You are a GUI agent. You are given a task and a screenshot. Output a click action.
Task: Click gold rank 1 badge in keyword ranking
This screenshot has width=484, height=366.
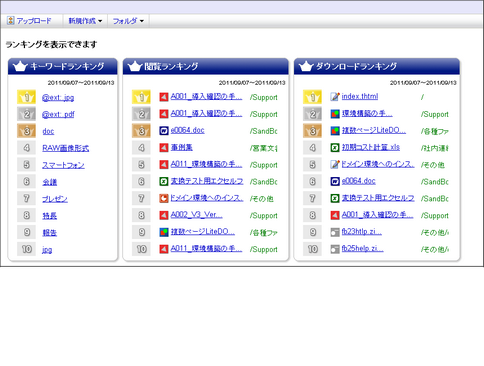26,97
